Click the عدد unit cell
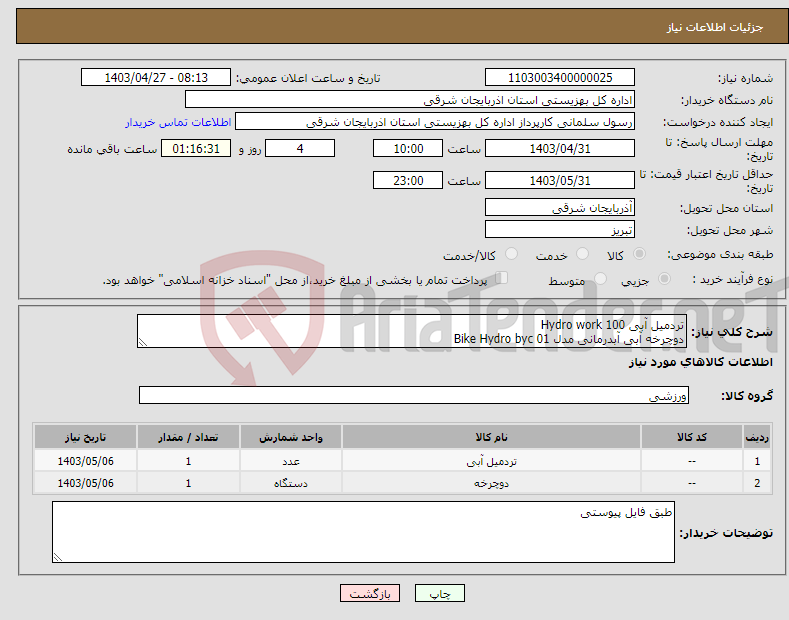 (x=291, y=461)
